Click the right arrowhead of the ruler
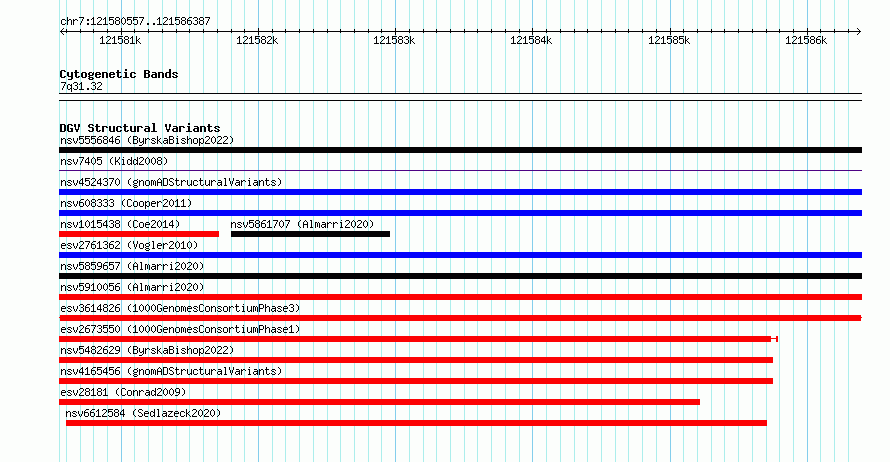Screen dimensions: 890x462 coord(859,32)
